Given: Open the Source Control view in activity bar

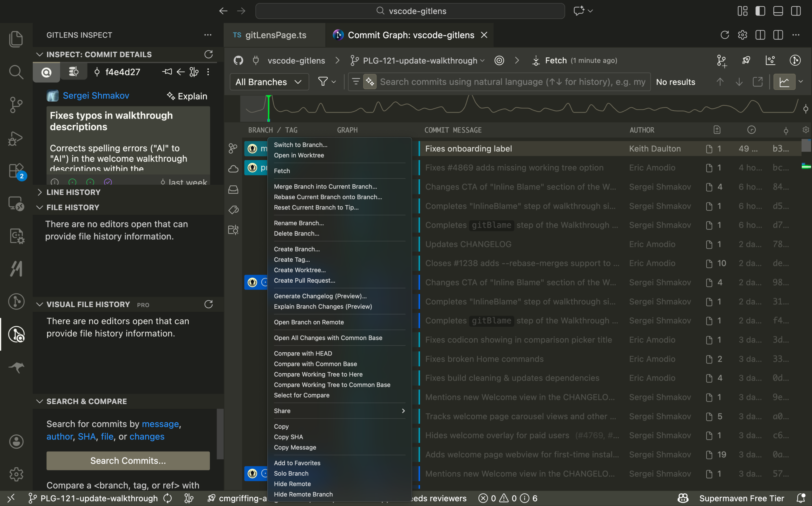Looking at the screenshot, I should (16, 105).
